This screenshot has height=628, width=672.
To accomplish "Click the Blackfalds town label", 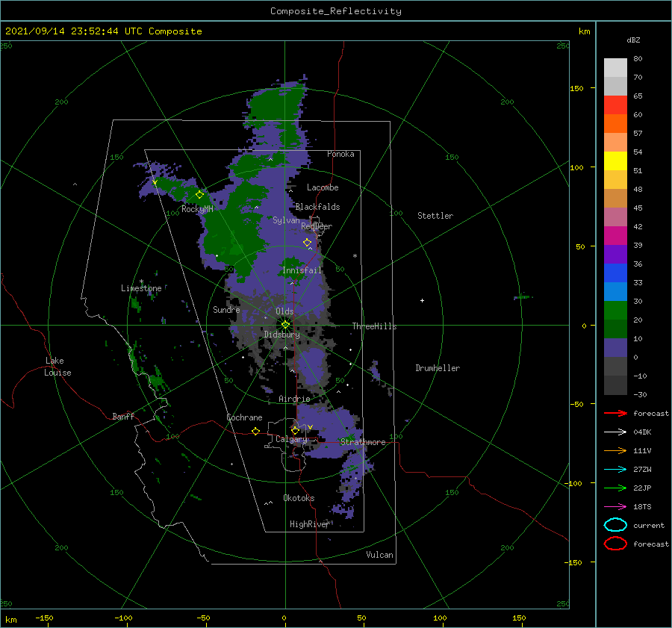I will (x=317, y=207).
